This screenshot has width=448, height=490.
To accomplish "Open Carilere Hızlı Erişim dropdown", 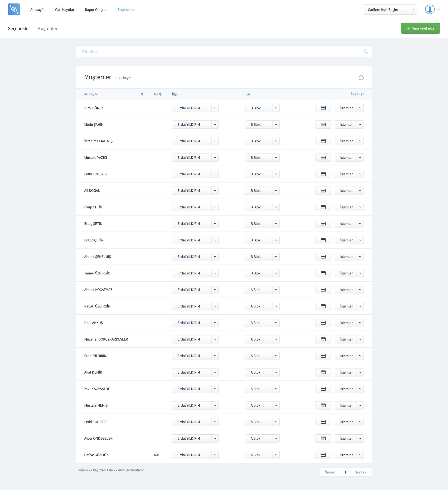I will (x=390, y=10).
